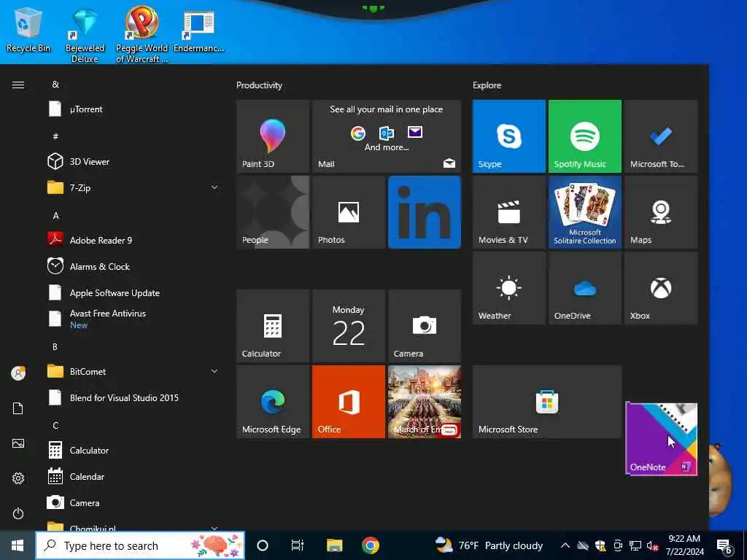This screenshot has width=747, height=560.
Task: Open the Photos tile
Action: 349,212
